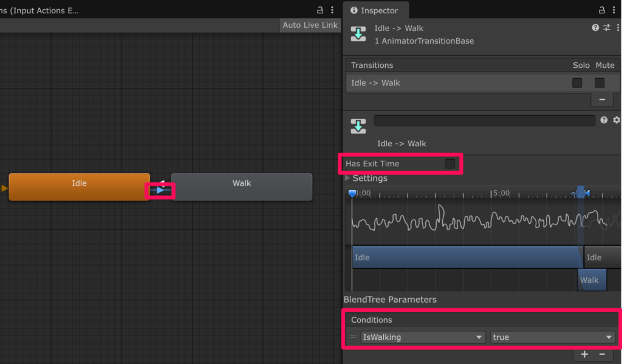This screenshot has width=622, height=364.
Task: Open the IsWalking parameter dropdown
Action: coord(423,337)
